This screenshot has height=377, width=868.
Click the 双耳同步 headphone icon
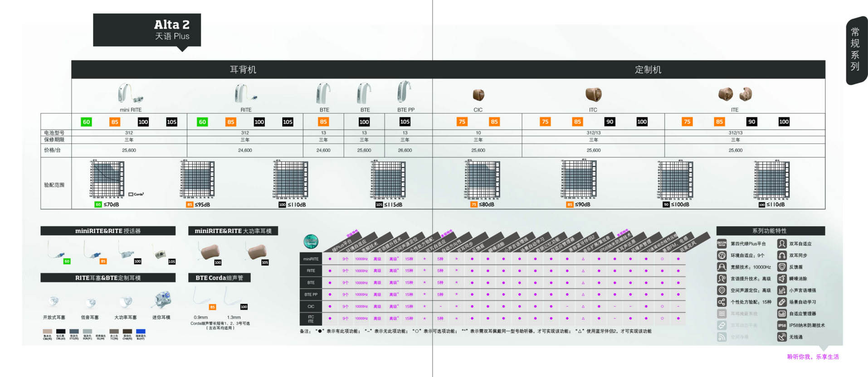(x=782, y=256)
